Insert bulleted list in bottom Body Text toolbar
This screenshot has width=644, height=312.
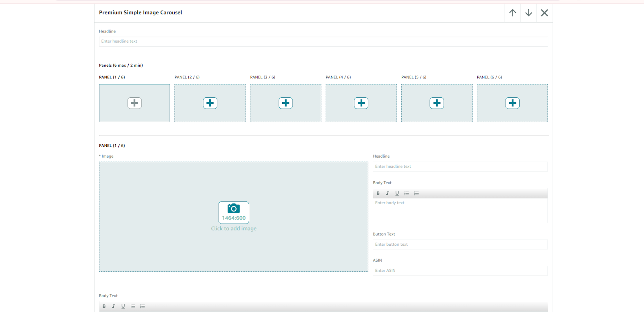click(133, 306)
